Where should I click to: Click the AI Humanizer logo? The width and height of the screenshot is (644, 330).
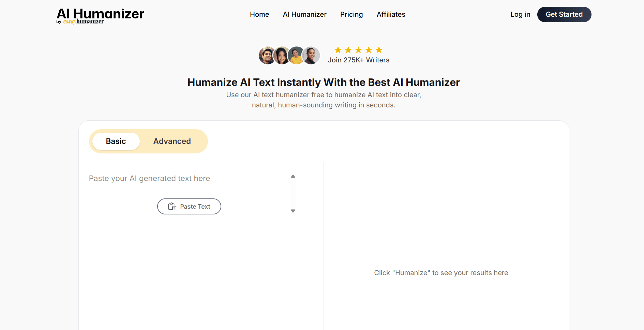click(100, 16)
